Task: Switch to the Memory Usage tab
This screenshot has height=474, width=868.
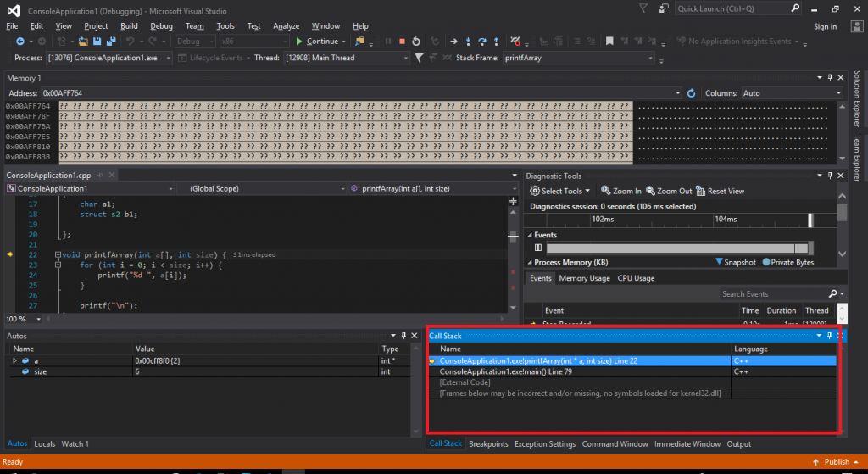Action: coord(584,278)
